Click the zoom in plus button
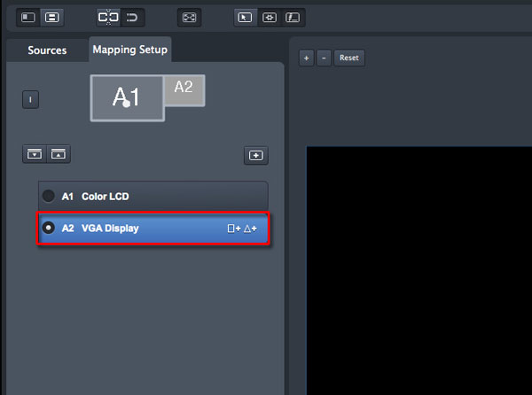This screenshot has height=395, width=532. click(x=307, y=58)
